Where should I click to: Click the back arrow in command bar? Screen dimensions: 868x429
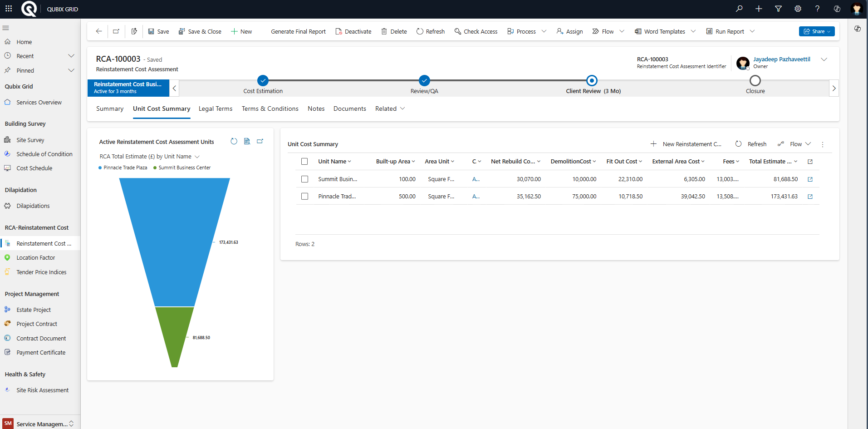pyautogui.click(x=99, y=31)
